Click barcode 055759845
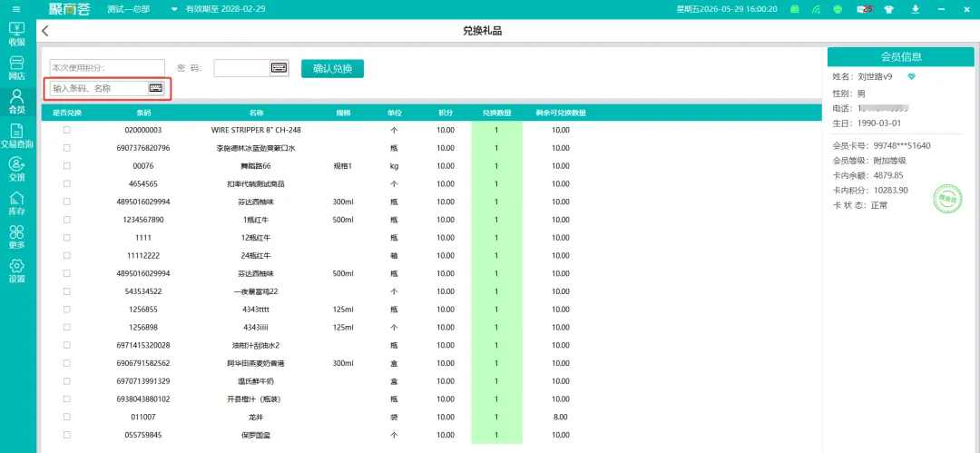Viewport: 980px width, 453px height. point(143,435)
